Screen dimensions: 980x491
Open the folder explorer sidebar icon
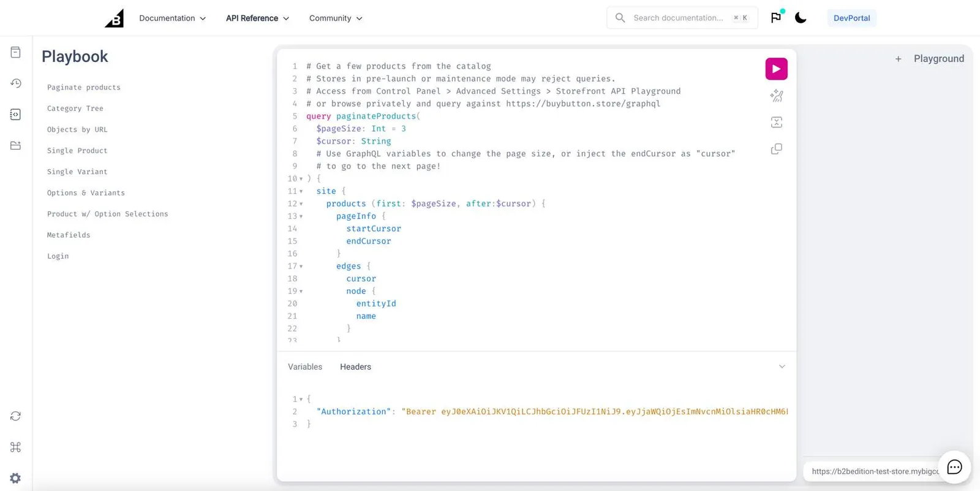click(15, 145)
